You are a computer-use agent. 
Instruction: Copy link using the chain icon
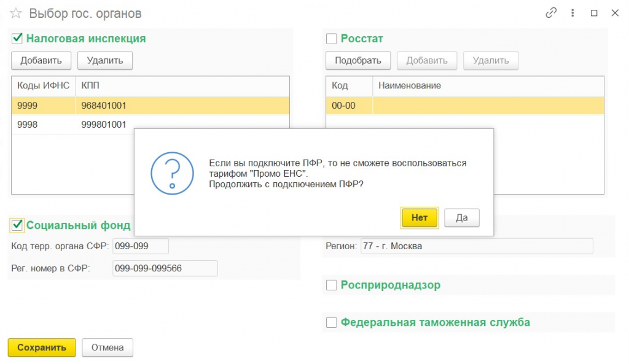[551, 13]
